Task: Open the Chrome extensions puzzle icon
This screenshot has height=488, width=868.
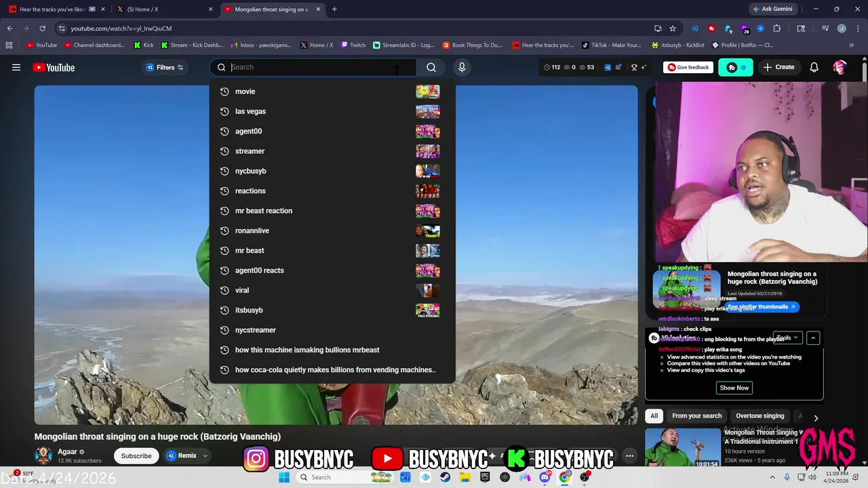Action: pos(777,28)
